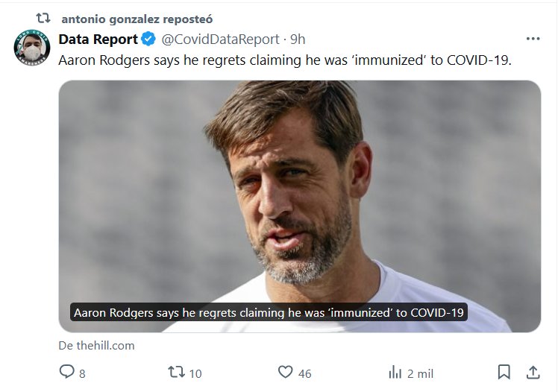
Task: Bookmark this tweet
Action: [504, 372]
